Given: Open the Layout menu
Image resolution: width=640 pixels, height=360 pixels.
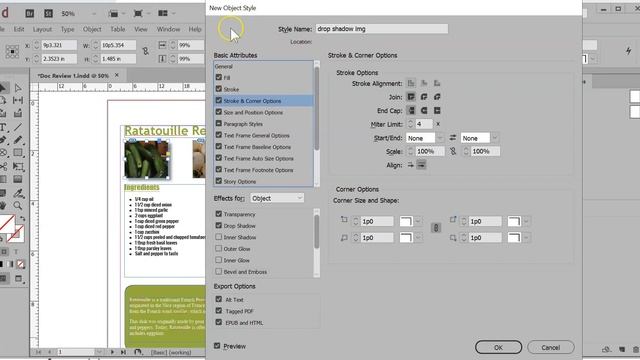Looking at the screenshot, I should point(42,29).
